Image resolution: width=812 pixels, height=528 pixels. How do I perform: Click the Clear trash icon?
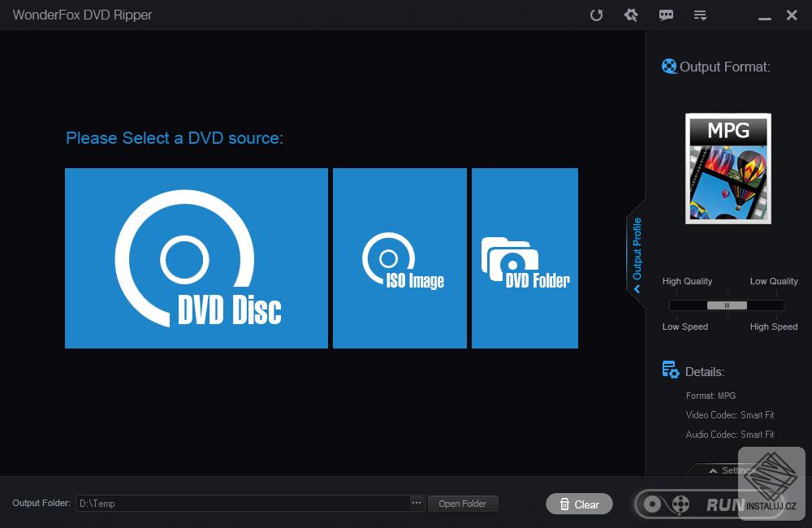click(565, 504)
